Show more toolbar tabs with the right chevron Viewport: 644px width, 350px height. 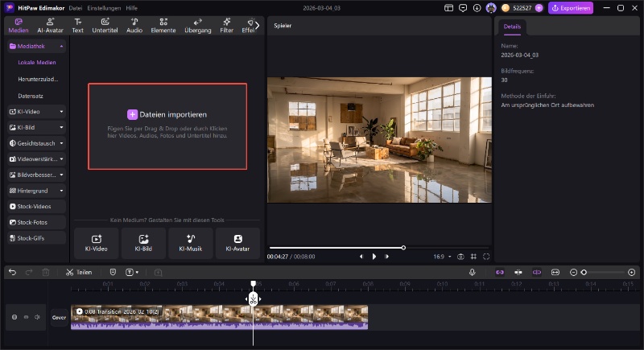[257, 26]
